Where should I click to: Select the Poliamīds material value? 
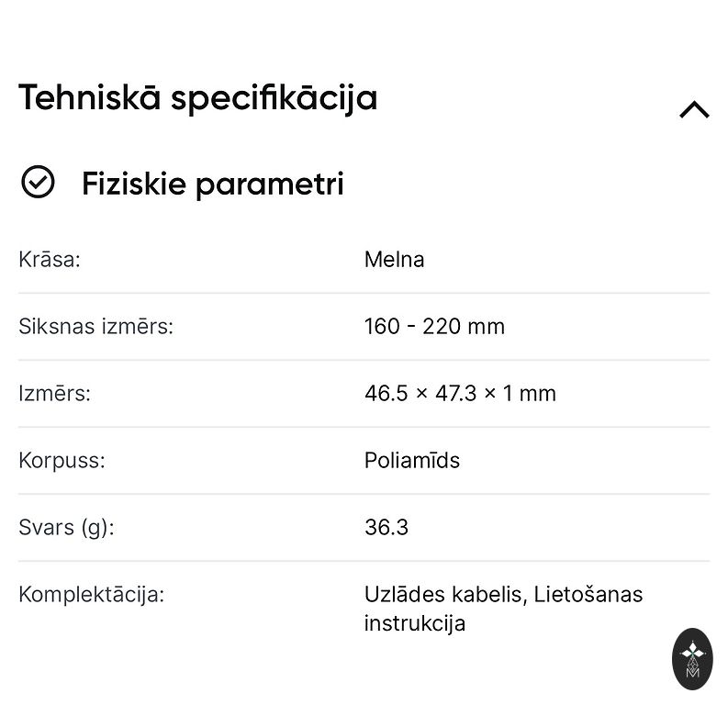pyautogui.click(x=411, y=460)
